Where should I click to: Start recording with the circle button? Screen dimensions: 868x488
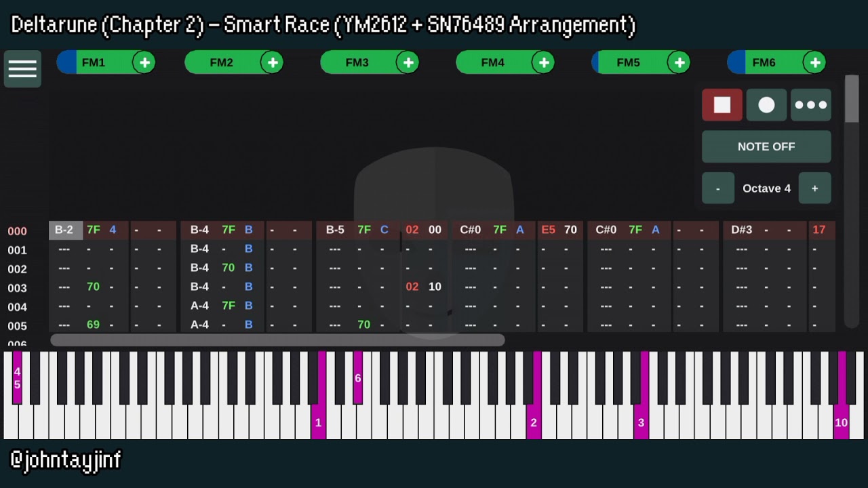766,105
